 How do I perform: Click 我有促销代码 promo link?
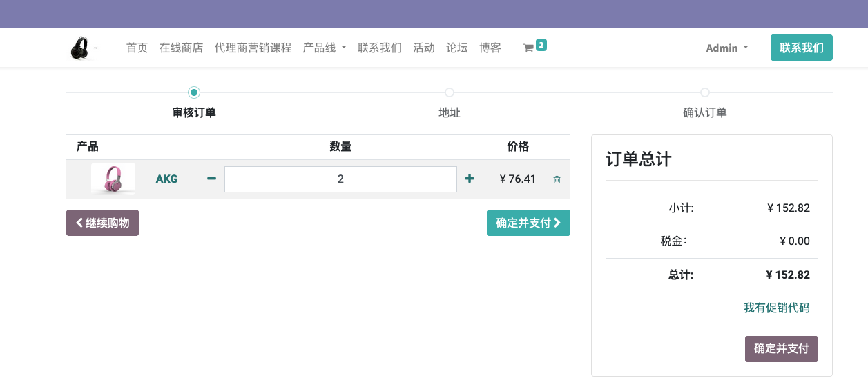tap(776, 308)
